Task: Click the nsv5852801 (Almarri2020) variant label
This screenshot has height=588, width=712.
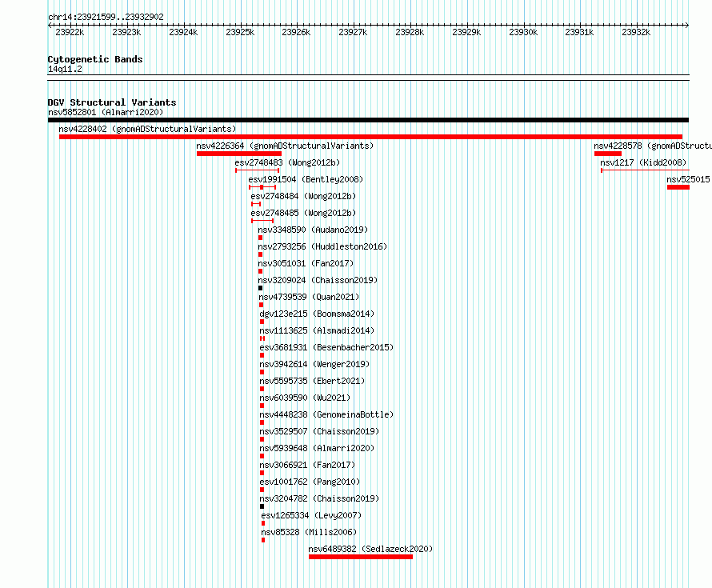Action: (106, 112)
